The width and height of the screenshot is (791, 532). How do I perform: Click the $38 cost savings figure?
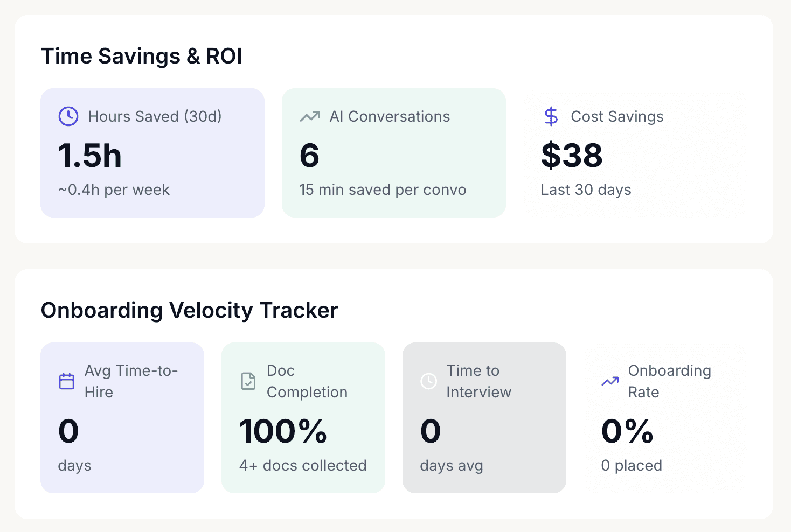(572, 156)
